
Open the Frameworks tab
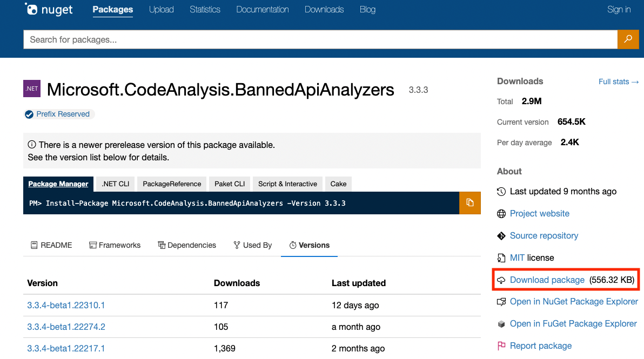tap(115, 245)
